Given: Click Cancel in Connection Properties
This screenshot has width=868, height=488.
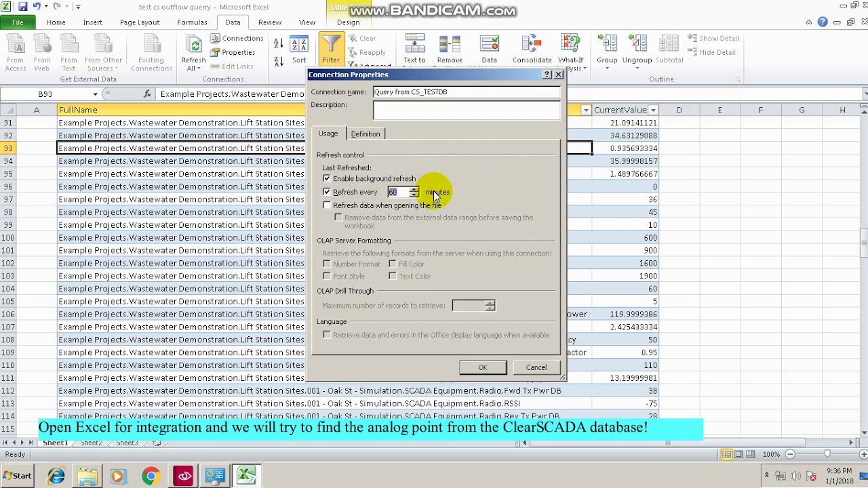Looking at the screenshot, I should [x=536, y=367].
